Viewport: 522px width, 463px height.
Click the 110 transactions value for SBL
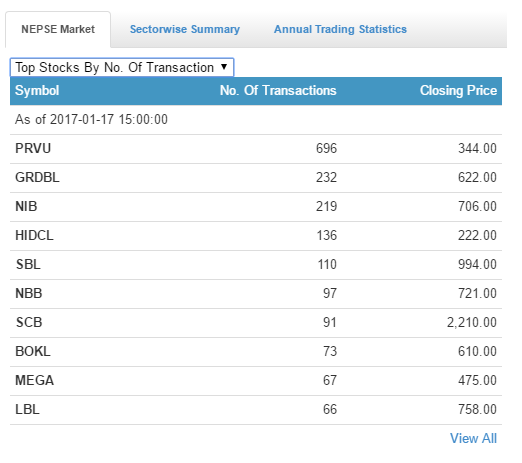click(327, 265)
